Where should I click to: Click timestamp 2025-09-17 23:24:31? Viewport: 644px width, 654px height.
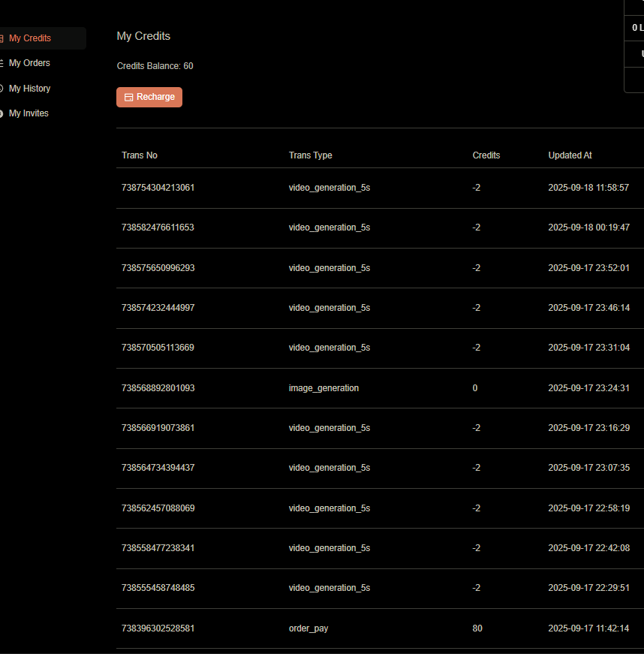(588, 388)
